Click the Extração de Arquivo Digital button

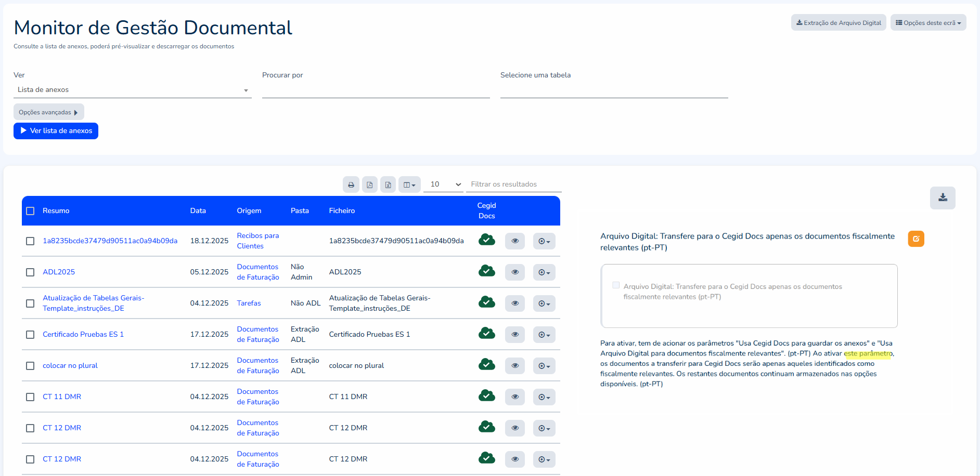pyautogui.click(x=839, y=23)
